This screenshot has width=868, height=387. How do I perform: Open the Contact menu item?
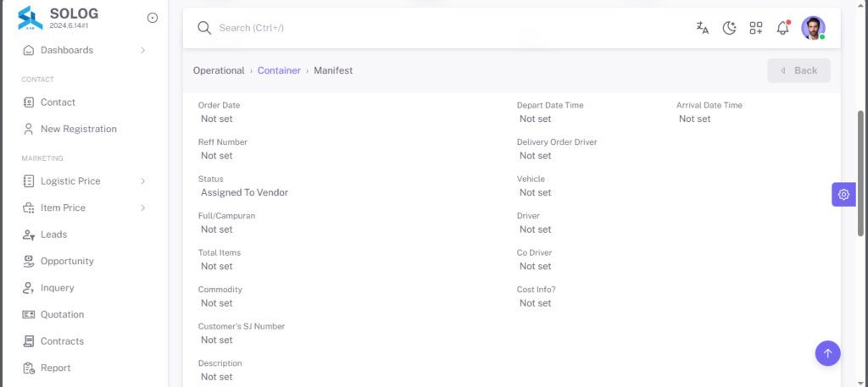coord(84,102)
